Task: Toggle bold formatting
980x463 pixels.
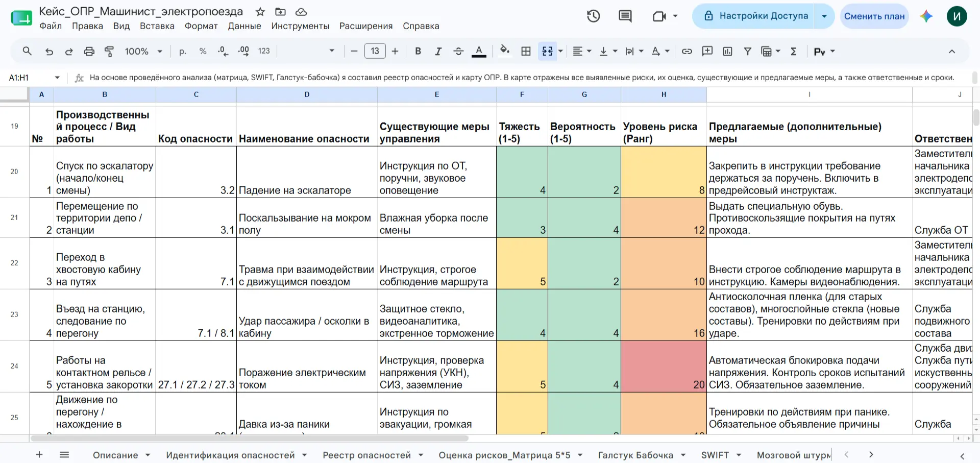Action: click(418, 51)
